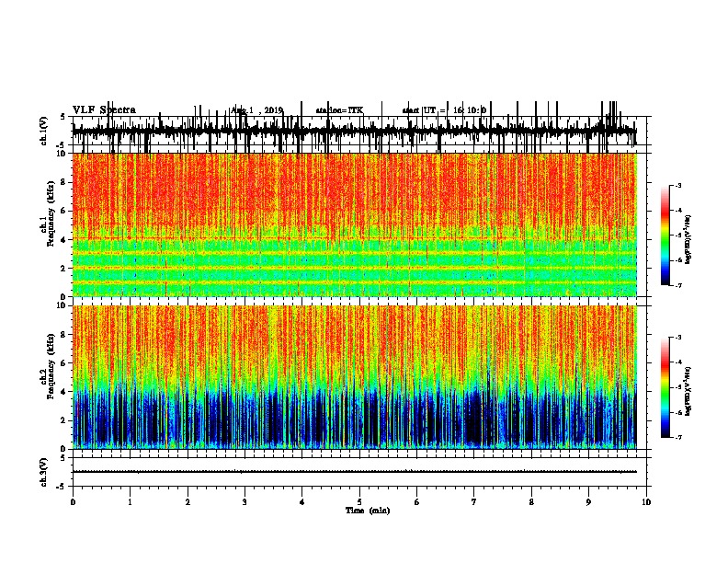The height and width of the screenshot is (563, 728).
Task: Click the ch.1 'Frequency (kHz)' axis label
Action: 49,213
